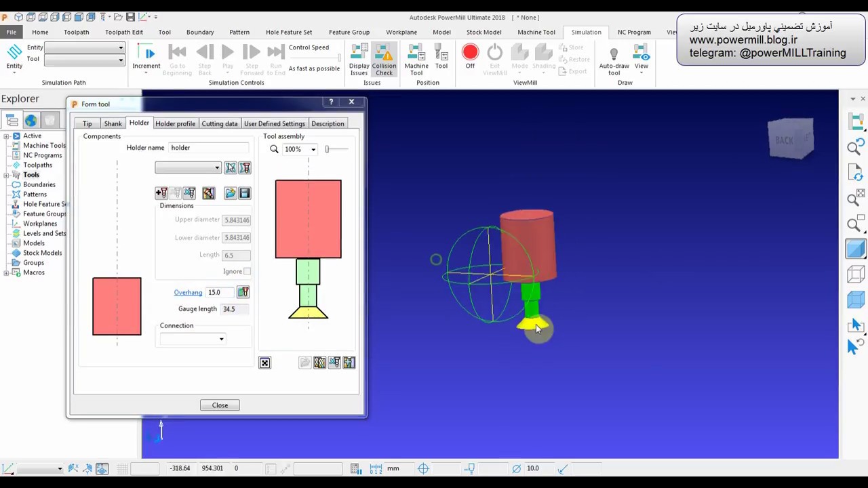868x488 pixels.
Task: Toggle the Collision Check button
Action: [x=384, y=60]
